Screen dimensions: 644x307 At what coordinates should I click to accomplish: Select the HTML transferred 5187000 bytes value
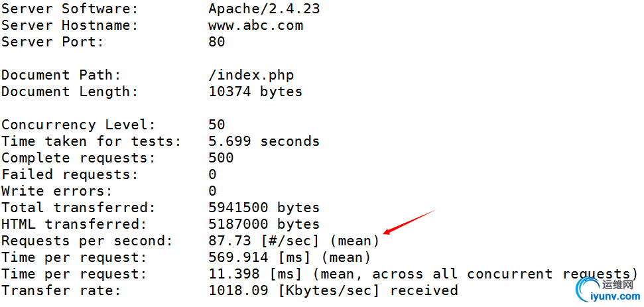[x=264, y=225]
